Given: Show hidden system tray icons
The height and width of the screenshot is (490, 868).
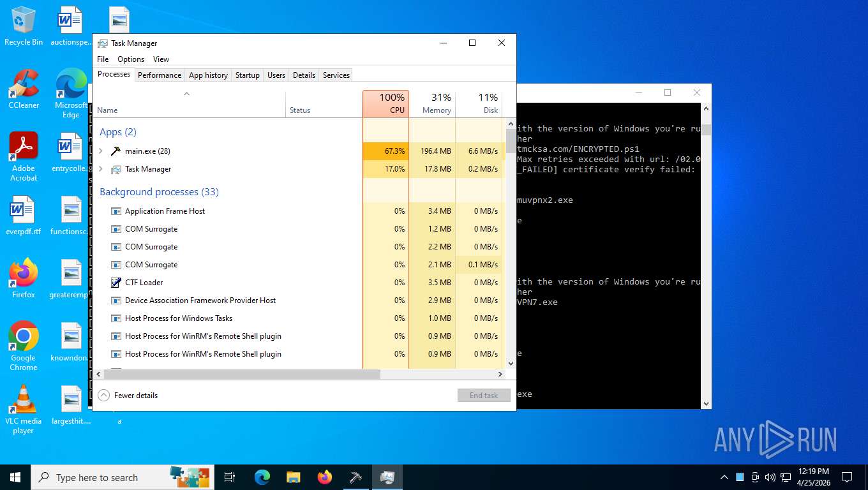Looking at the screenshot, I should (x=724, y=477).
